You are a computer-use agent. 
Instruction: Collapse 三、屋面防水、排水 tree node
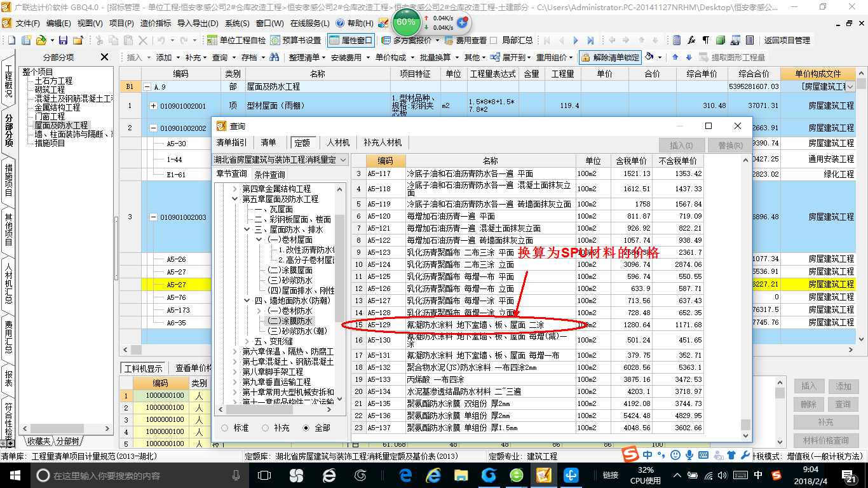coord(247,229)
